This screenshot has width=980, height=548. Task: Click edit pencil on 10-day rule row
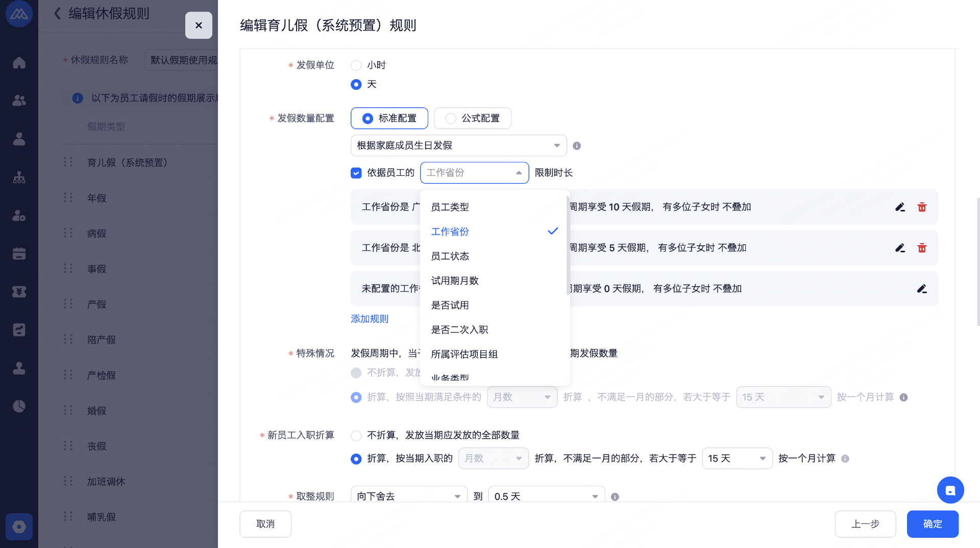tap(900, 207)
